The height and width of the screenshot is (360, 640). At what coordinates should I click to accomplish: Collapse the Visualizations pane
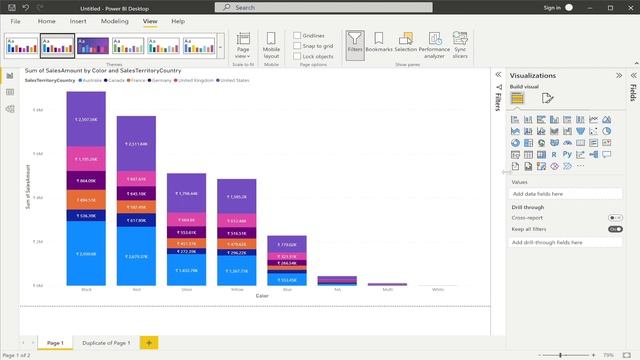(619, 76)
